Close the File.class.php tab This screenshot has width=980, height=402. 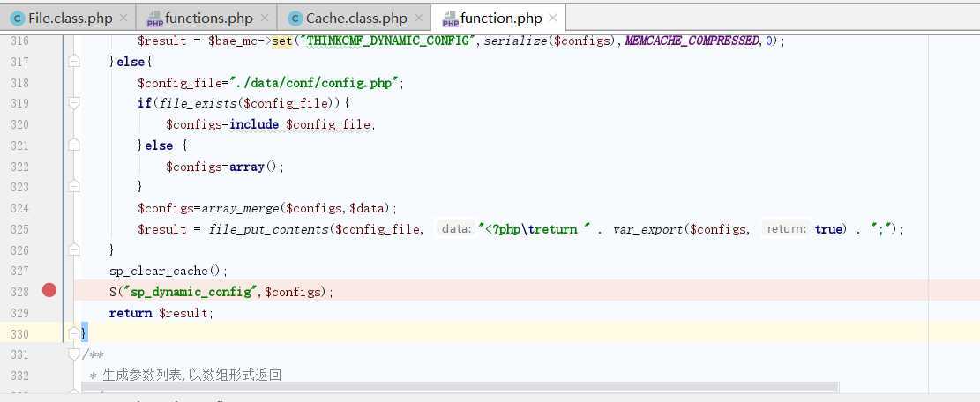(123, 19)
